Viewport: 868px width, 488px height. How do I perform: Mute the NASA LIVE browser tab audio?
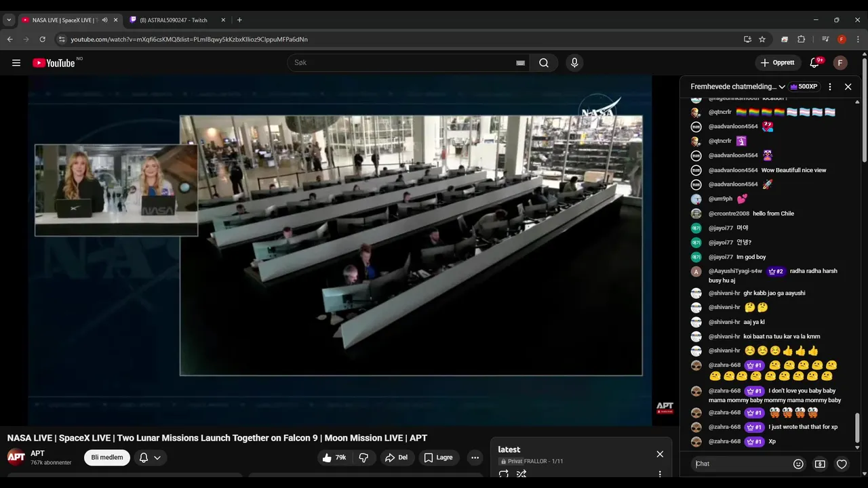coord(104,20)
